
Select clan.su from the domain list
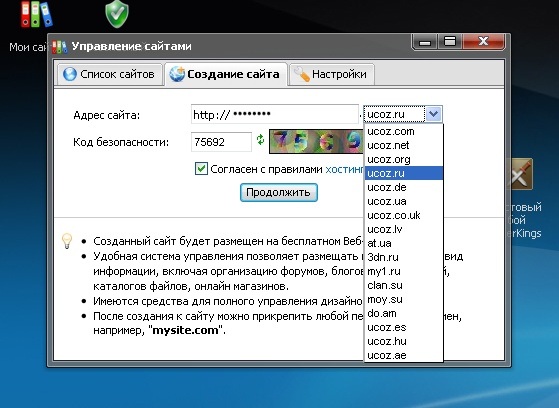(x=404, y=285)
